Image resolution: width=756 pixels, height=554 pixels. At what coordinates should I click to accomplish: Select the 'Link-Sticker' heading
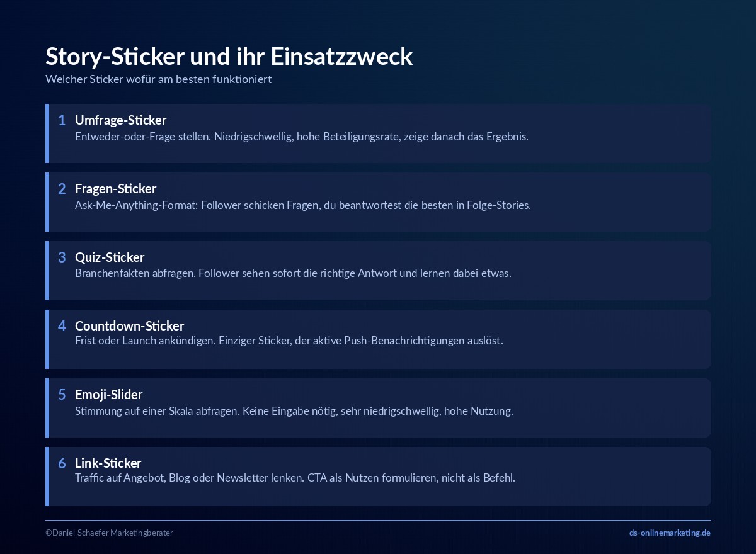coord(108,463)
